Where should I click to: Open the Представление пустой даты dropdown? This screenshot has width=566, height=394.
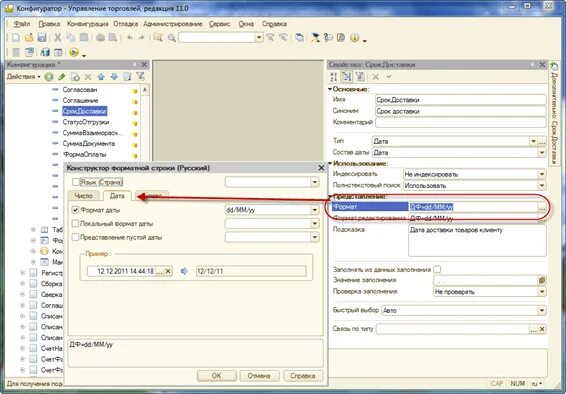click(315, 237)
